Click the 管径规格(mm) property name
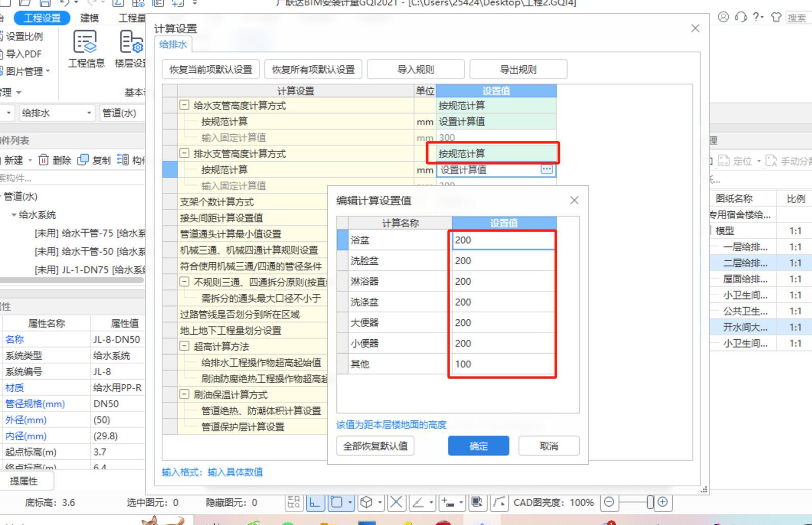The width and height of the screenshot is (812, 525). (x=35, y=404)
